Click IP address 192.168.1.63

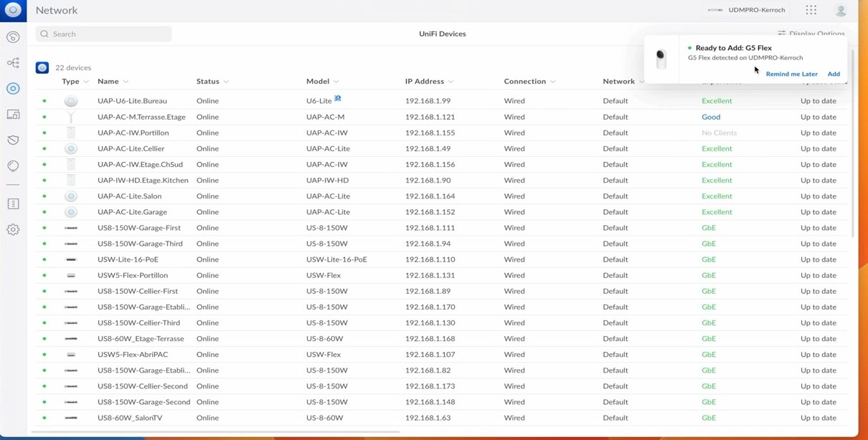[428, 418]
